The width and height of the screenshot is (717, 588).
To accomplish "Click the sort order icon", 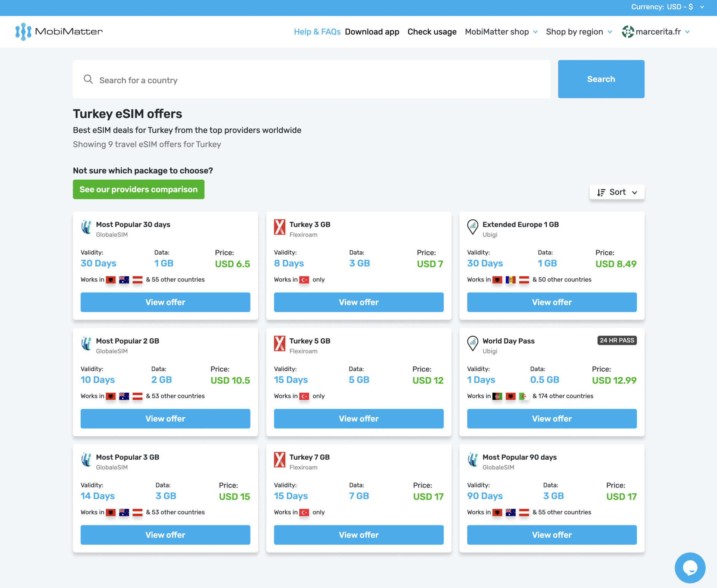I will (601, 192).
